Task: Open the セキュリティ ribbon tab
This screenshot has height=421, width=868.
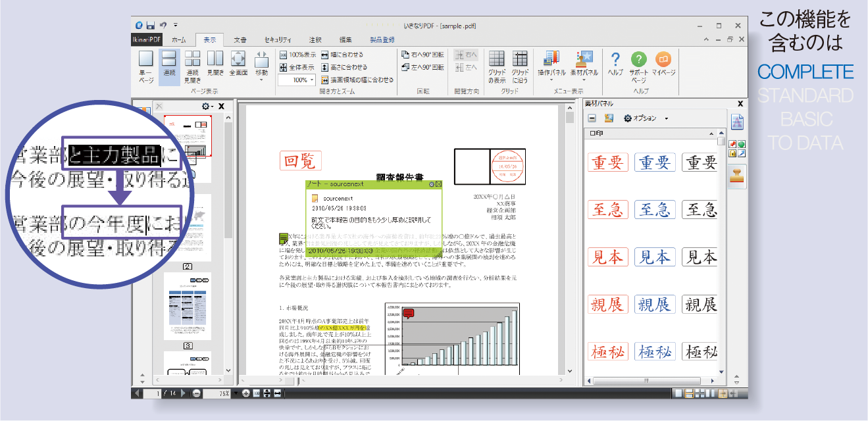Action: pos(279,39)
